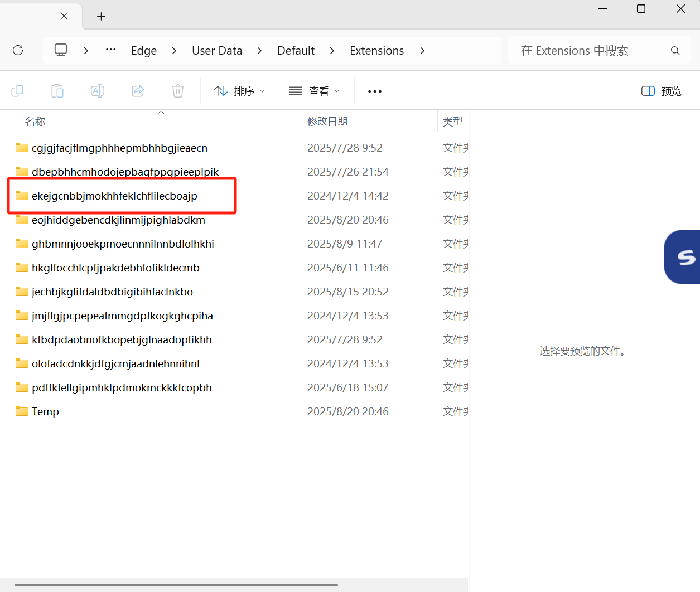Viewport: 700px width, 592px height.
Task: Click the search magnifier icon
Action: 675,51
